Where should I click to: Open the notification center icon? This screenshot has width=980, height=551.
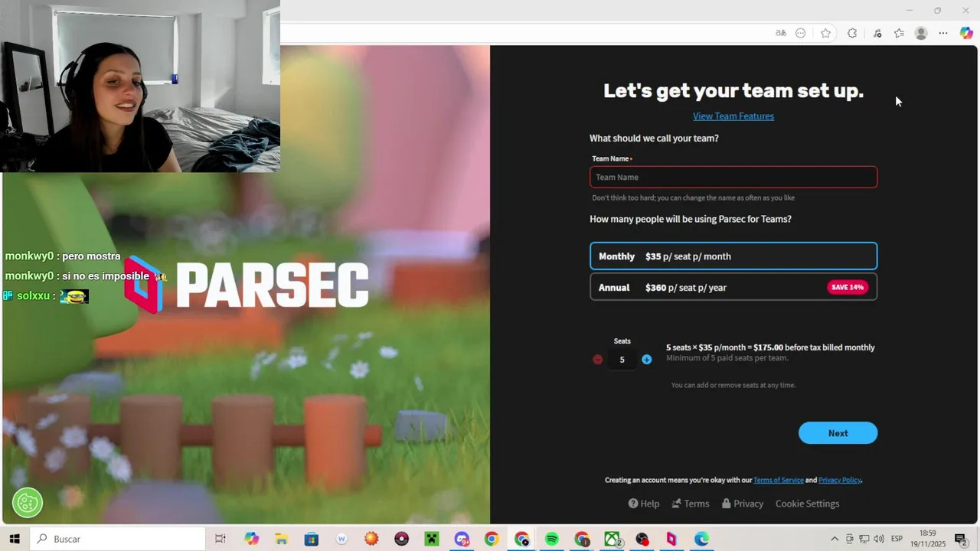960,540
